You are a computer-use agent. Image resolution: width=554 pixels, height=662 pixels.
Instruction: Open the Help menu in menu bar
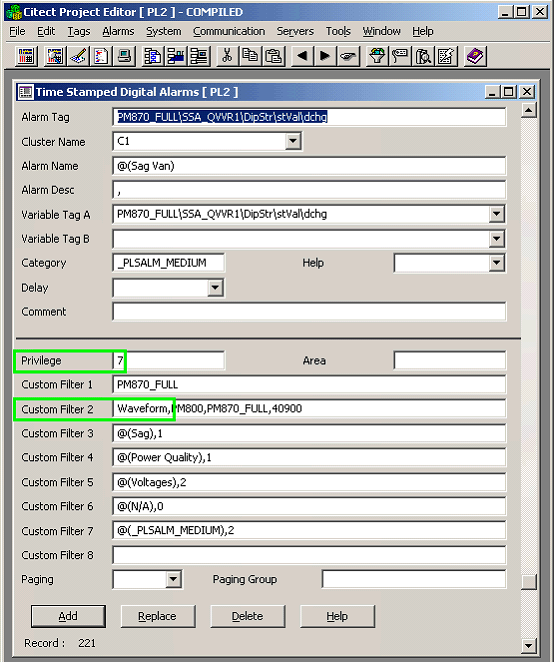click(x=423, y=31)
